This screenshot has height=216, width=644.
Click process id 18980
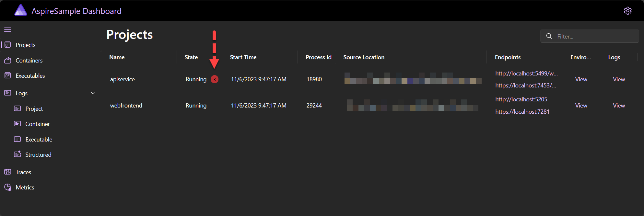click(x=314, y=79)
